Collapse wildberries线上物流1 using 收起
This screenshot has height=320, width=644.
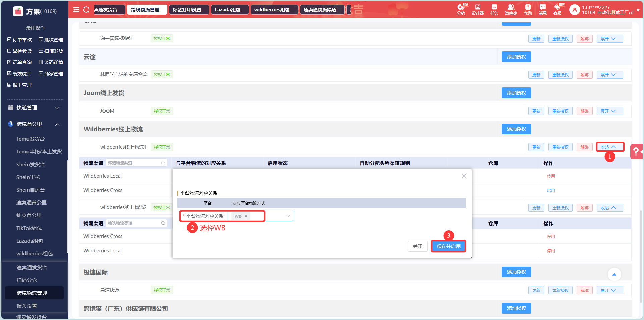[610, 147]
